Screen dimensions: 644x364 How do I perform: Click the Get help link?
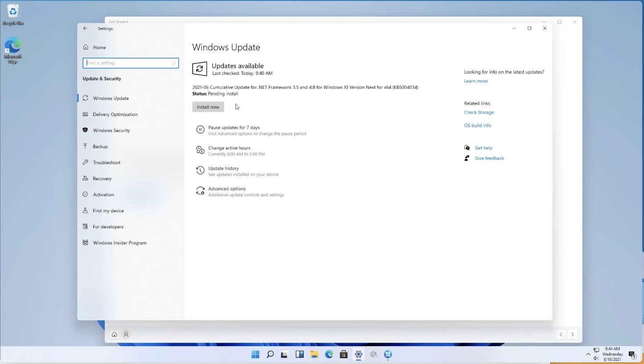(x=483, y=148)
